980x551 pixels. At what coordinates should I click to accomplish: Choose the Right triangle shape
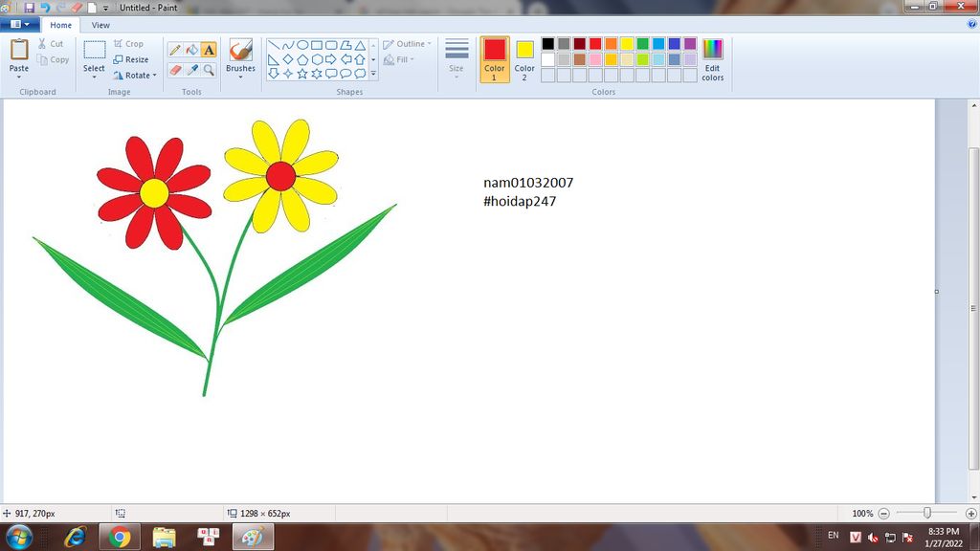click(x=273, y=59)
